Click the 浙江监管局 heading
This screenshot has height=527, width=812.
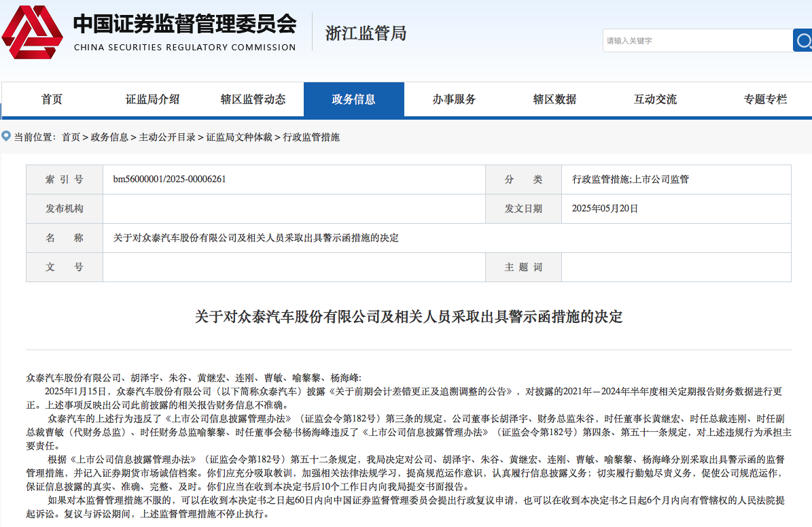(366, 33)
